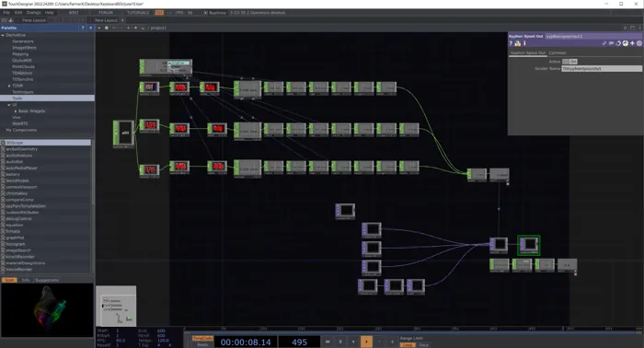
Task: Add a layout with plus icon
Action: (x=122, y=20)
